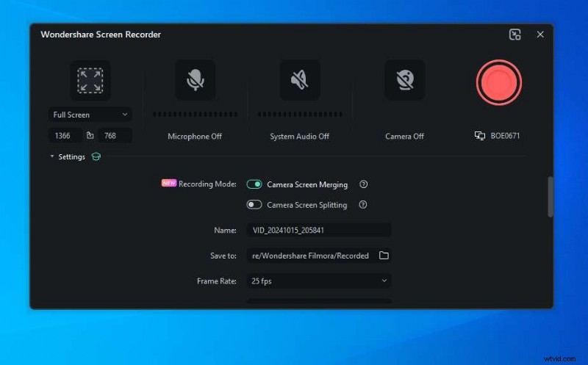Click the microphone volume level meter
Image resolution: width=588 pixels, height=365 pixels.
tap(195, 115)
